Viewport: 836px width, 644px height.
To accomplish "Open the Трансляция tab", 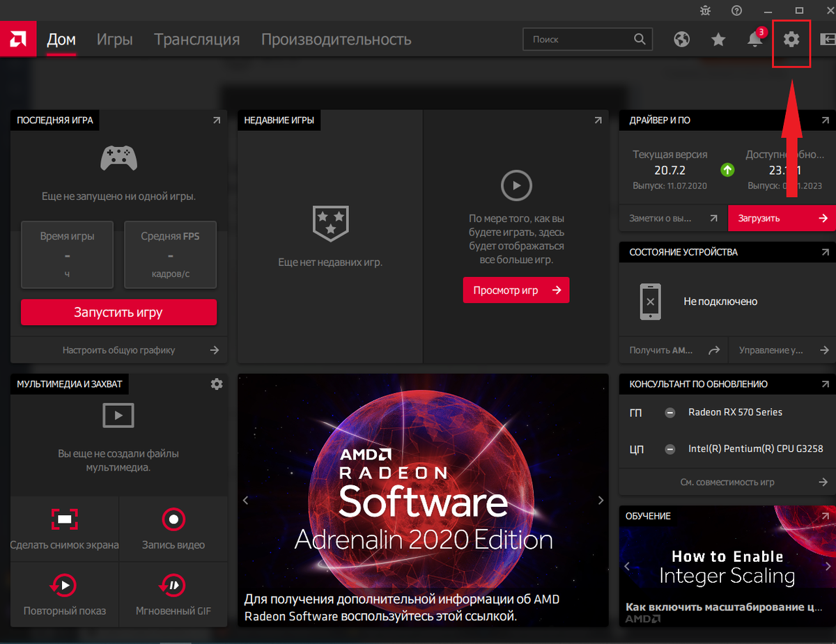I will coord(196,40).
